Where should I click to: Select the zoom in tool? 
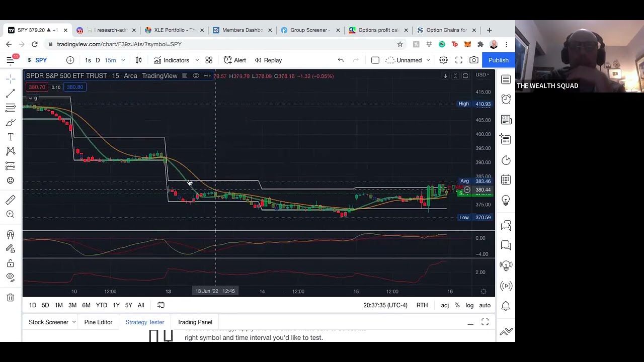10,214
